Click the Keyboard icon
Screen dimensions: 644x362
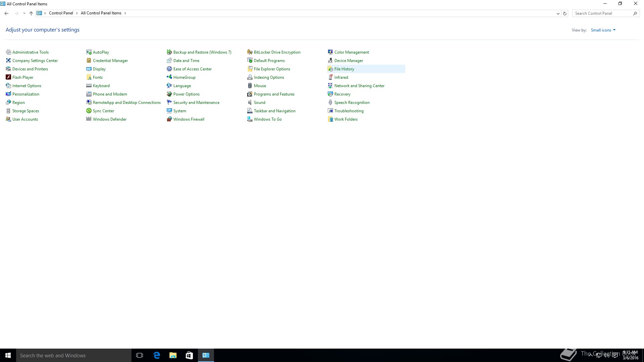pos(89,85)
